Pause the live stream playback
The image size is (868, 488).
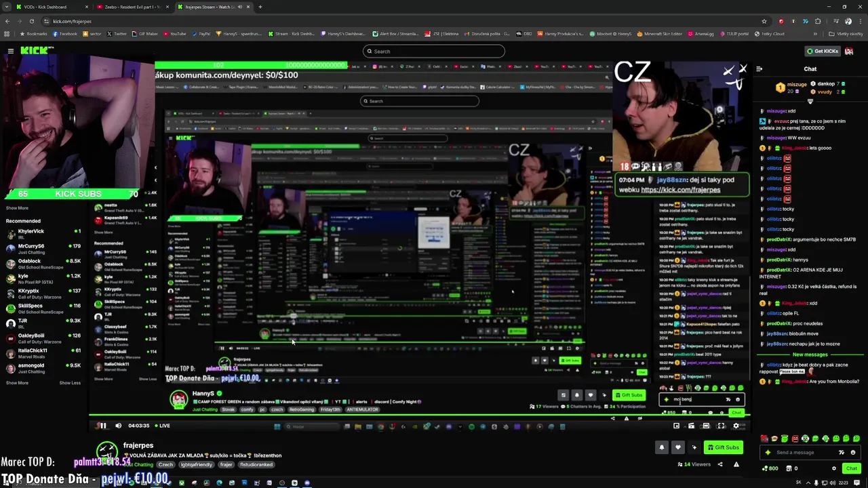[x=103, y=426]
